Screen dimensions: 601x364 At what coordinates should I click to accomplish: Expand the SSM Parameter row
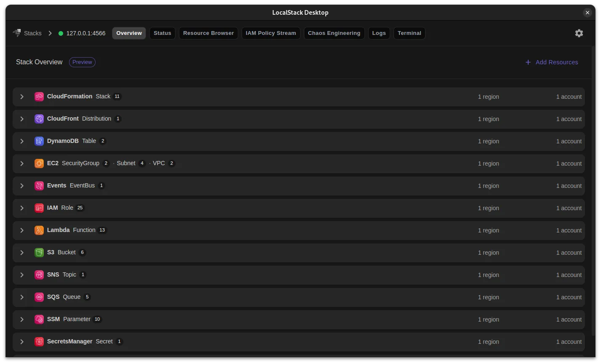coord(22,319)
